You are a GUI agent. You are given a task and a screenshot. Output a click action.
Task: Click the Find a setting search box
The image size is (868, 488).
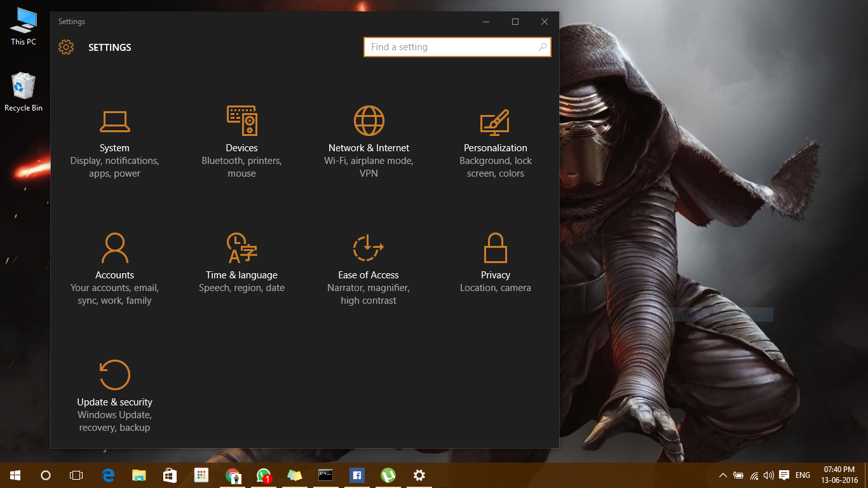[458, 47]
